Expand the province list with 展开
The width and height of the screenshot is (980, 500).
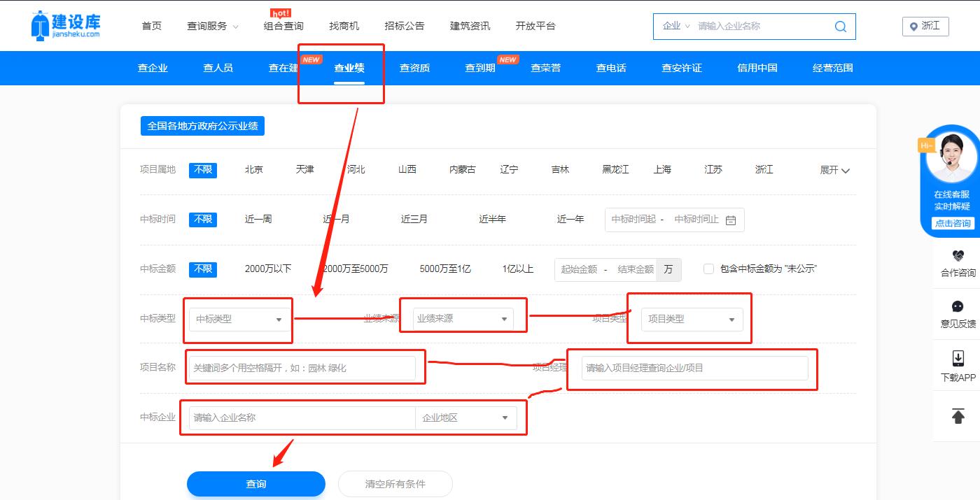coord(834,171)
